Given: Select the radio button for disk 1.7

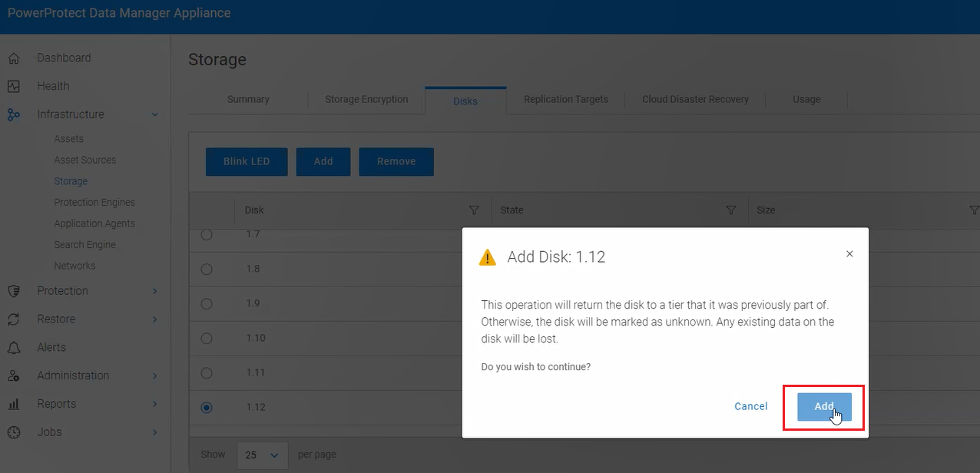Looking at the screenshot, I should tap(206, 235).
